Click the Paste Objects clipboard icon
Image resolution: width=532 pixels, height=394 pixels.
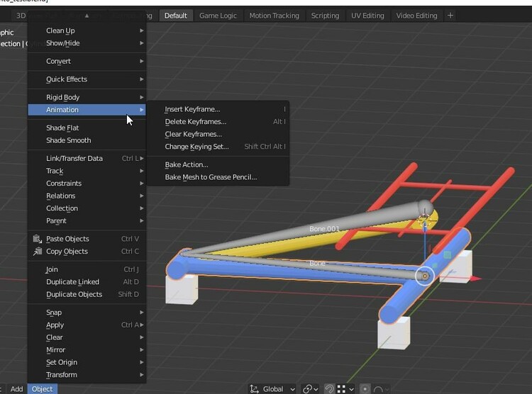[38, 239]
